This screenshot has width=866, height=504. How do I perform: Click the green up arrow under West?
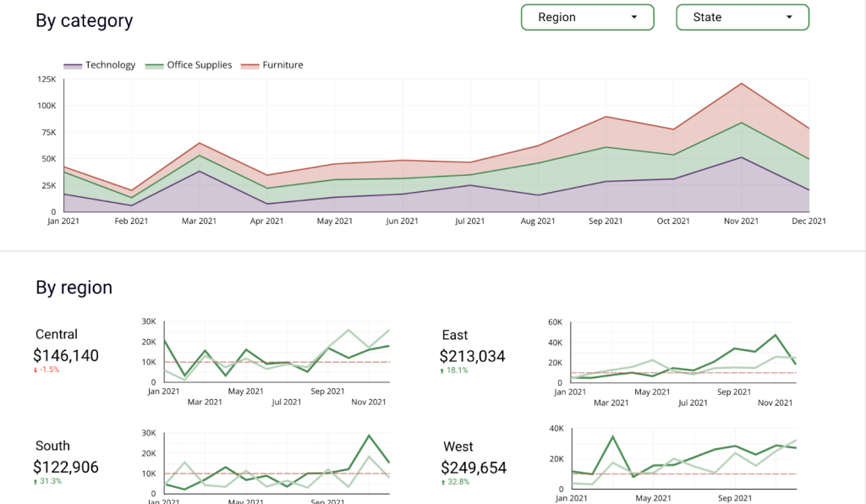pos(442,482)
